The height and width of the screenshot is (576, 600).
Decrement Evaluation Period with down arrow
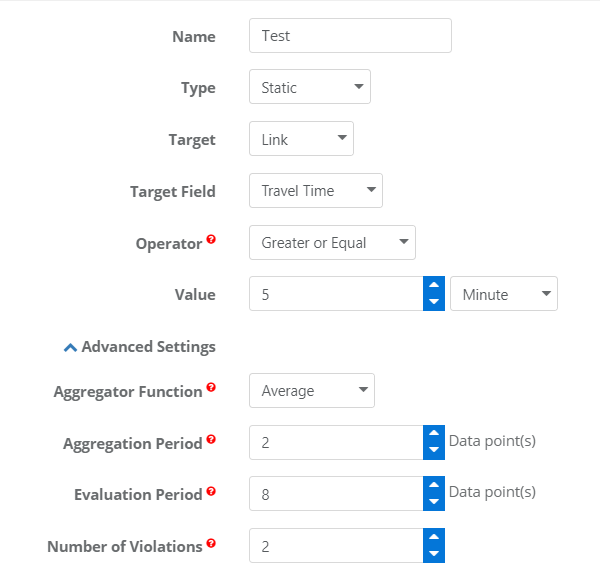(x=434, y=502)
